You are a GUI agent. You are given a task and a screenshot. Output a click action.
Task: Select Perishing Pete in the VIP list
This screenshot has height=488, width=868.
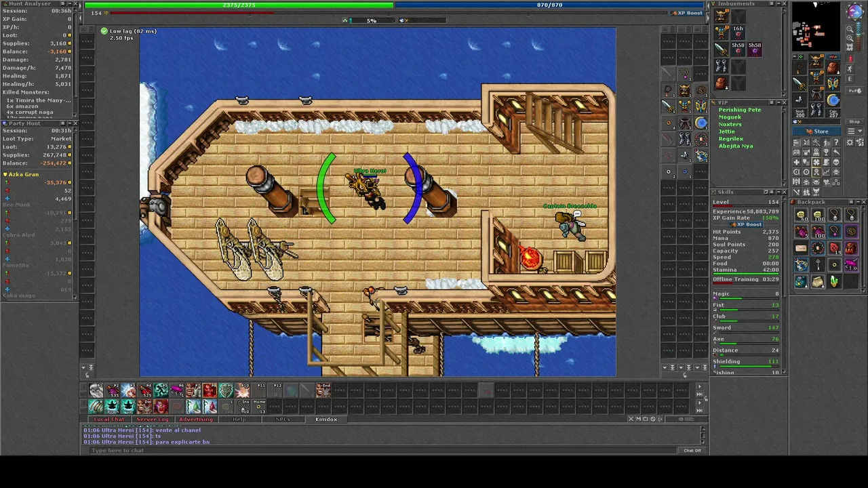click(x=740, y=110)
